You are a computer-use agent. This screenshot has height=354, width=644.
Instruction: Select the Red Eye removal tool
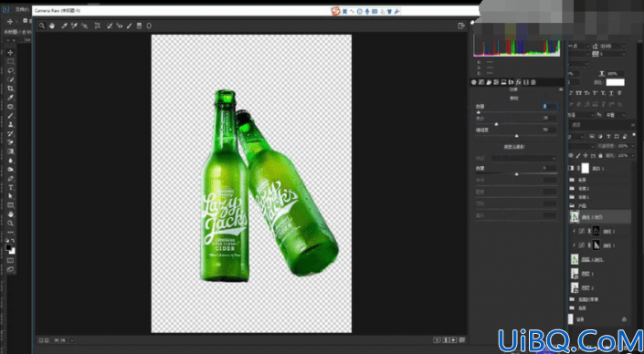pos(119,26)
